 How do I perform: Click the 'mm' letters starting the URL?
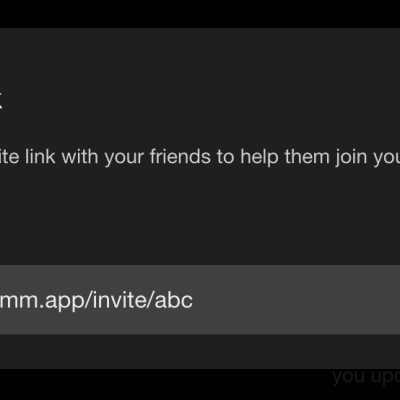[18, 302]
